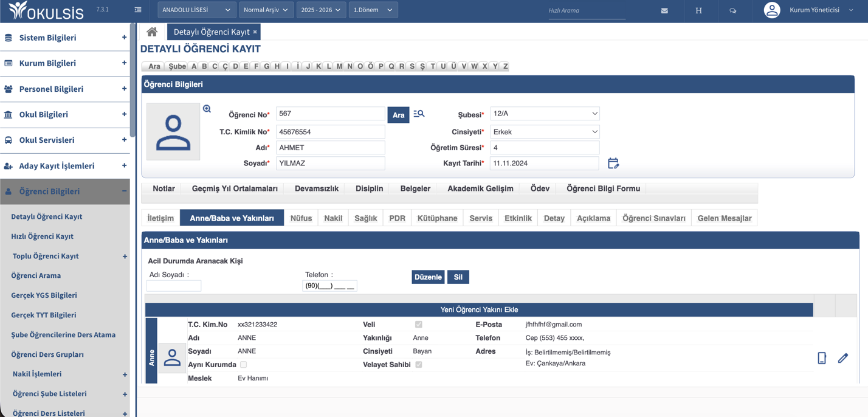The image size is (868, 417).
Task: Toggle the Aynı Kurumda checkbox
Action: [x=243, y=365]
